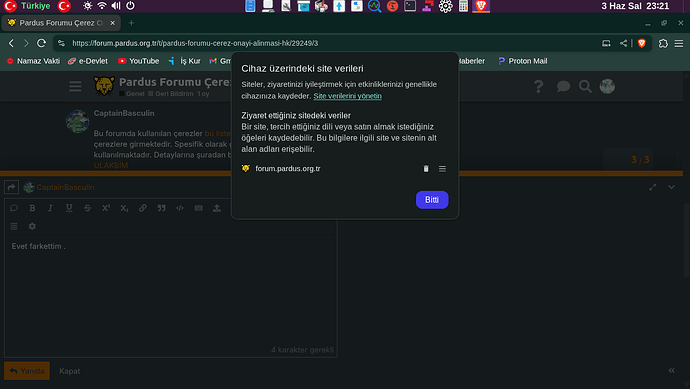Open the İş Kur bookmark
The width and height of the screenshot is (690, 389).
[185, 61]
